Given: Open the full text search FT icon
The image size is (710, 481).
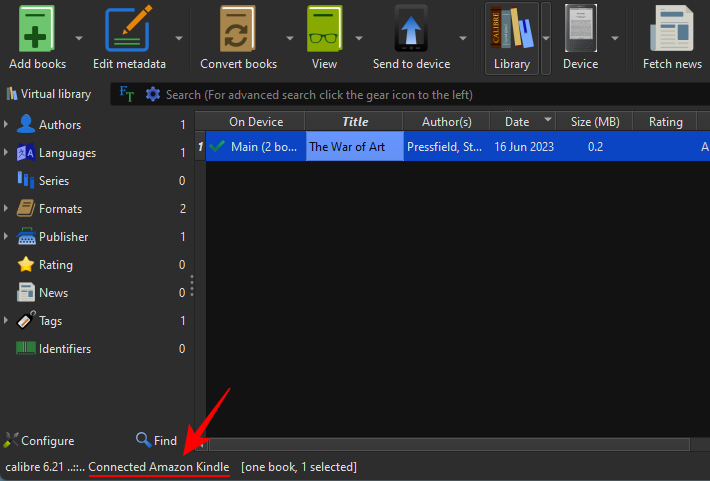Looking at the screenshot, I should (127, 94).
